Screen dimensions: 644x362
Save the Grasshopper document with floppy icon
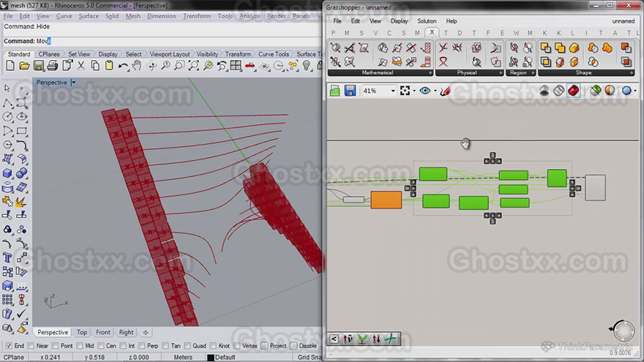click(x=350, y=91)
